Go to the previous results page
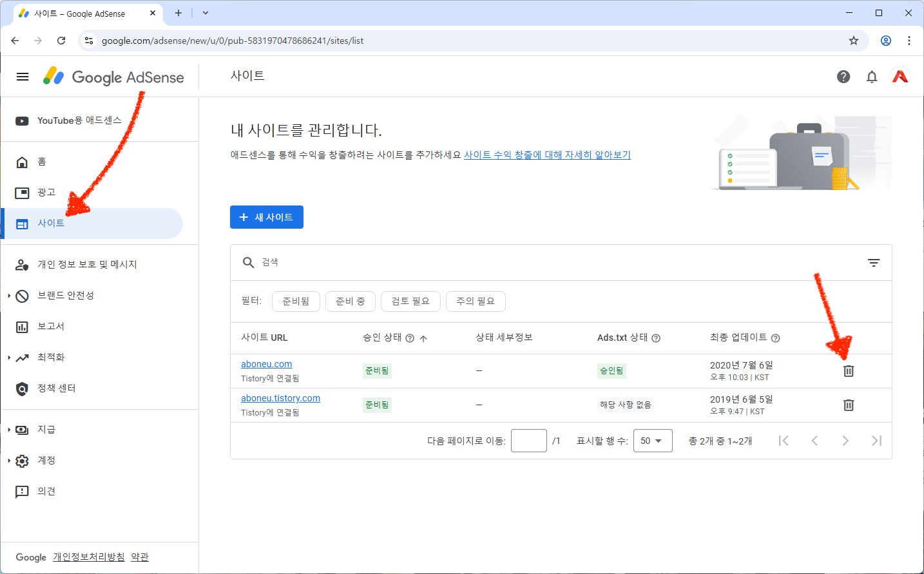 tap(814, 441)
